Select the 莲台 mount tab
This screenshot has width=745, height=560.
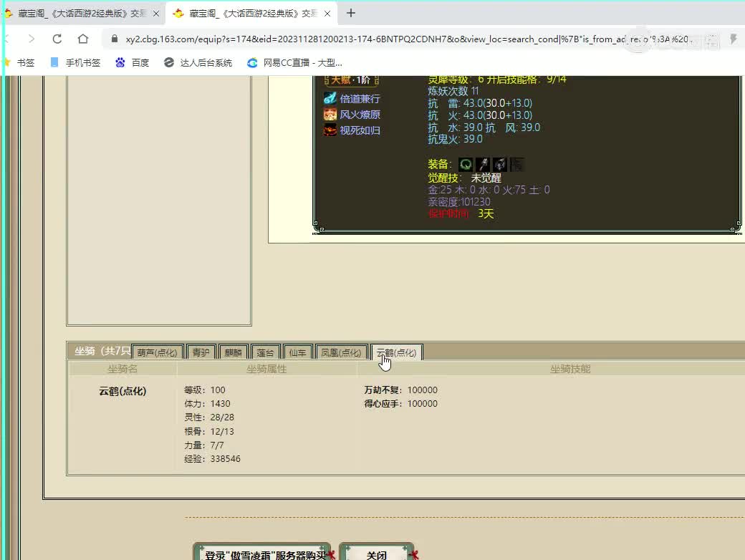click(265, 352)
